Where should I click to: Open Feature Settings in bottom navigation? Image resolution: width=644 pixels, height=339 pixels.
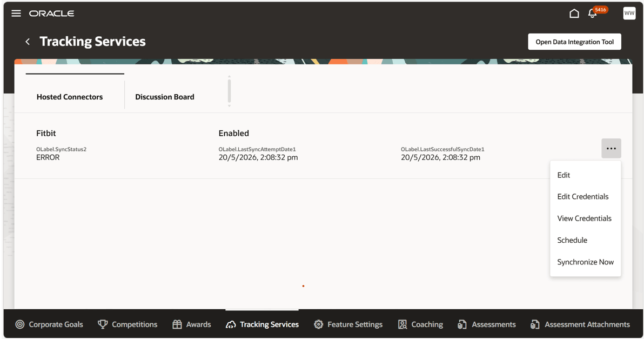pos(348,324)
